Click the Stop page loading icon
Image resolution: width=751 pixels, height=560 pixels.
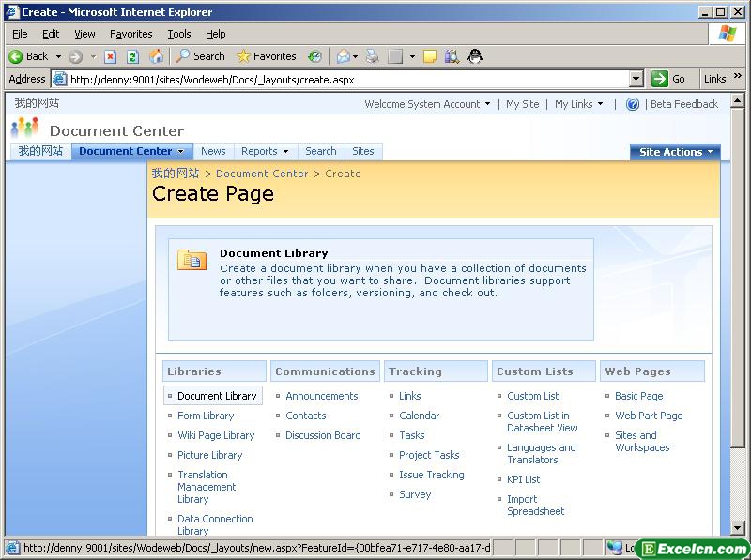click(x=110, y=57)
